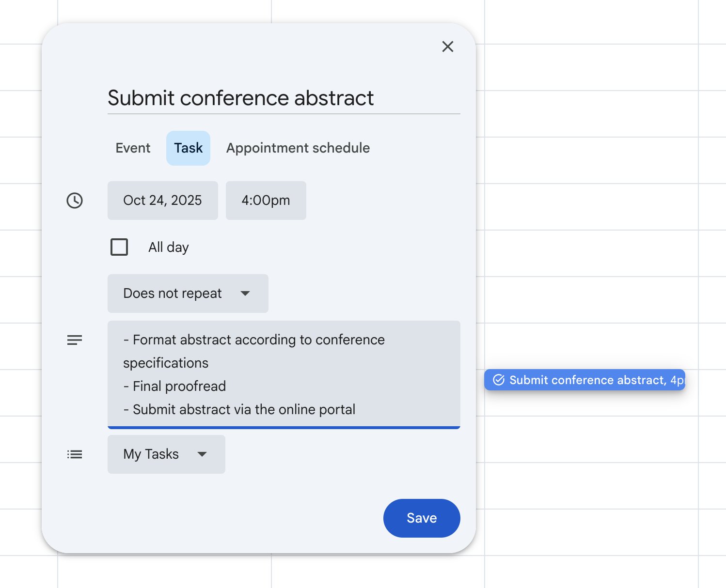Click the description lines icon
This screenshot has width=726, height=588.
point(75,340)
